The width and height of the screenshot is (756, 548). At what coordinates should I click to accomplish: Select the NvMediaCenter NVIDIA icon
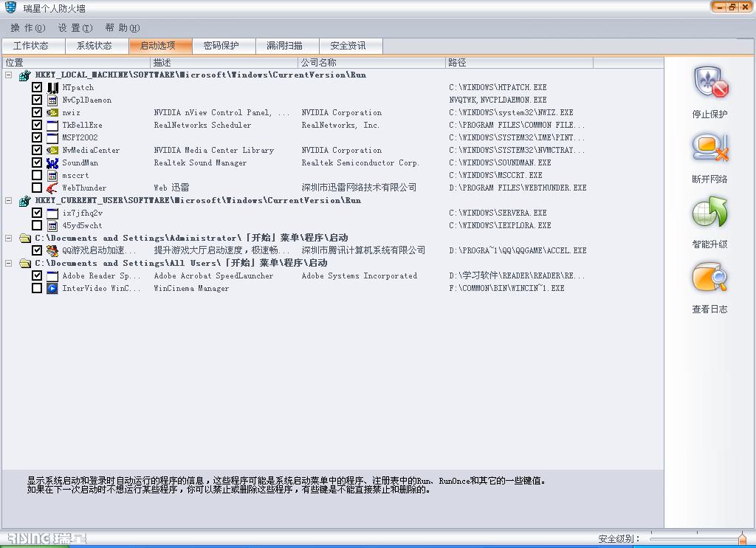coord(52,150)
